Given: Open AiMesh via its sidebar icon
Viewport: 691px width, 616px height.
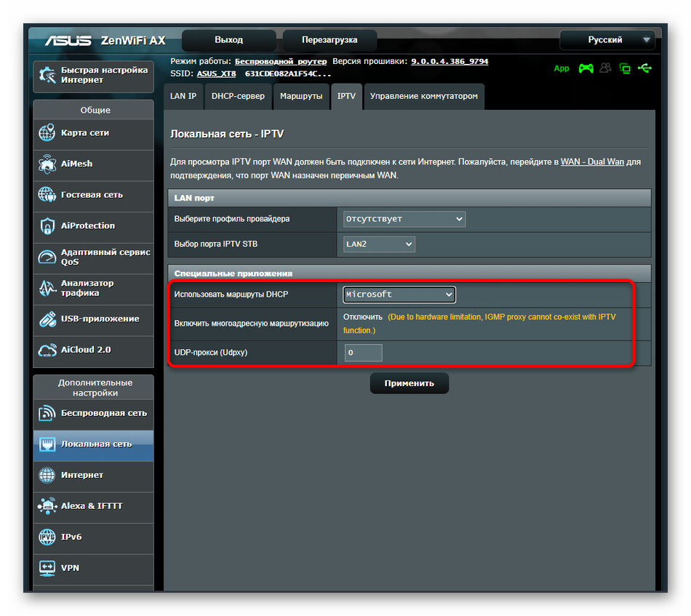Looking at the screenshot, I should pyautogui.click(x=47, y=164).
